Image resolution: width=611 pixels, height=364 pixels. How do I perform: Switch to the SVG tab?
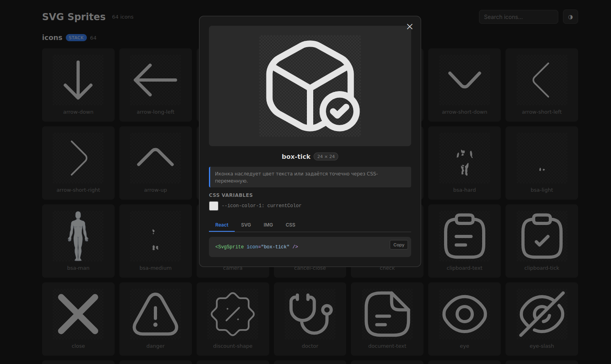[246, 225]
